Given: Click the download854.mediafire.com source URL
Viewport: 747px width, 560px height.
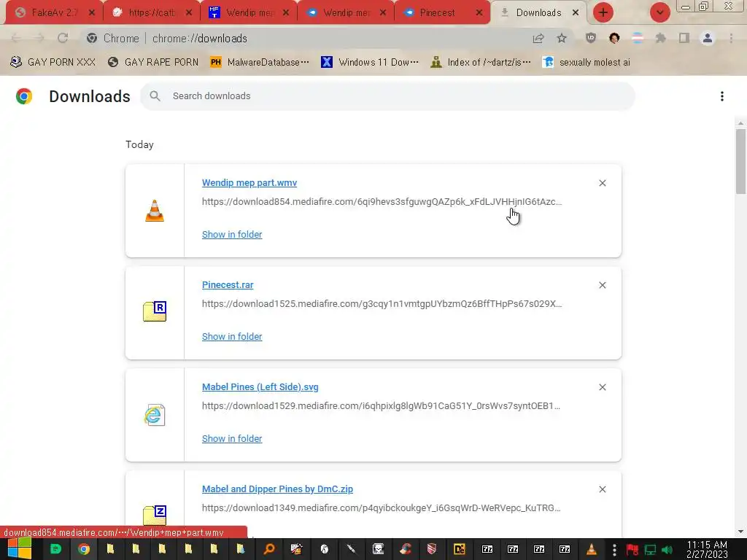Looking at the screenshot, I should 382,202.
